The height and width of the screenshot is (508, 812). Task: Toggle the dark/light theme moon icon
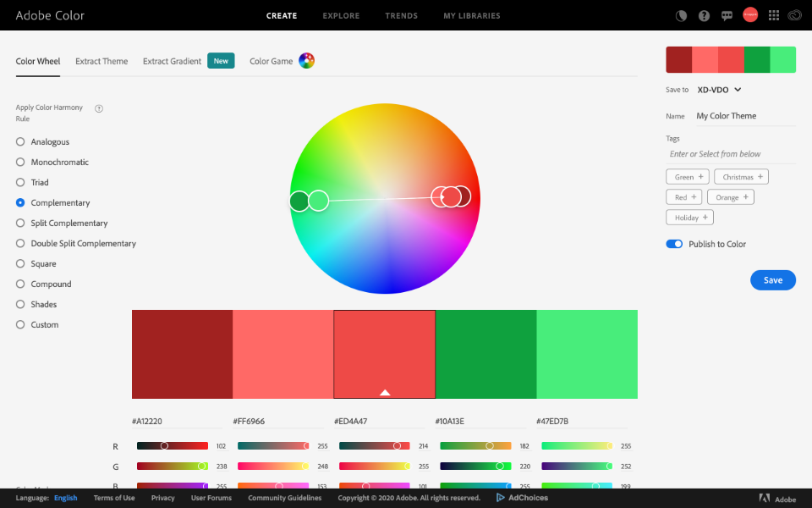(682, 15)
